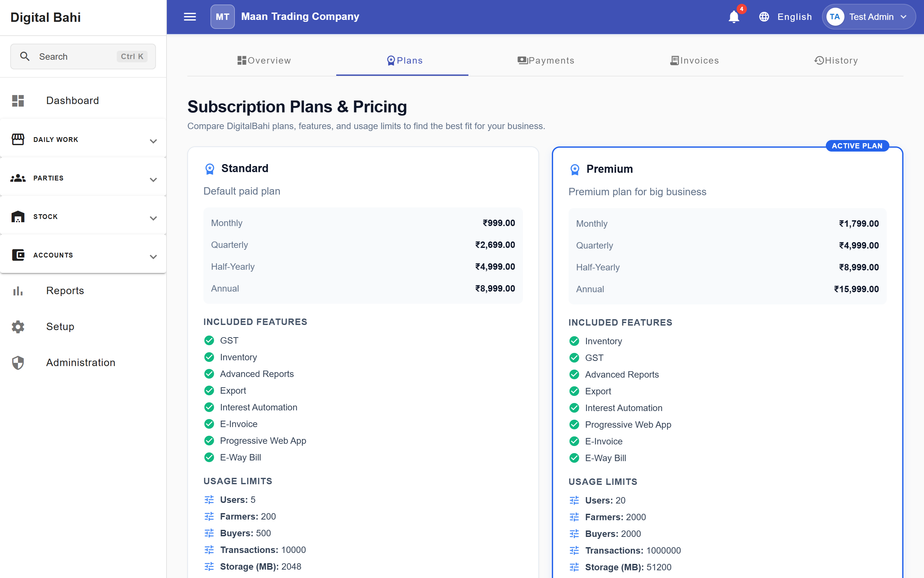Focus the Search input field
The height and width of the screenshot is (578, 924).
coord(83,57)
